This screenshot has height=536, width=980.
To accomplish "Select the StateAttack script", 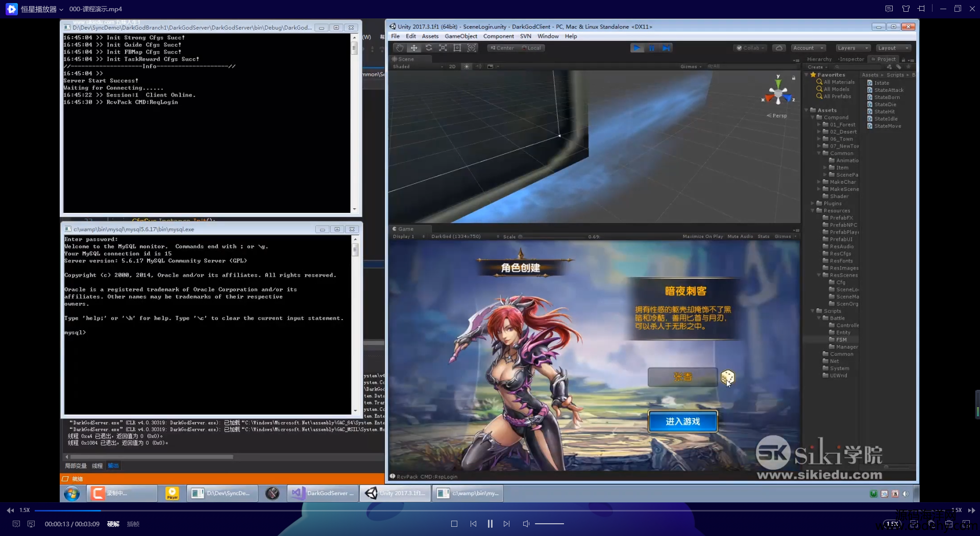I will pyautogui.click(x=885, y=90).
